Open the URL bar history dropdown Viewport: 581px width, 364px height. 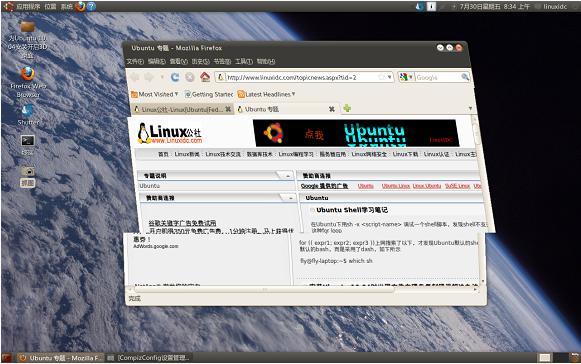point(389,77)
